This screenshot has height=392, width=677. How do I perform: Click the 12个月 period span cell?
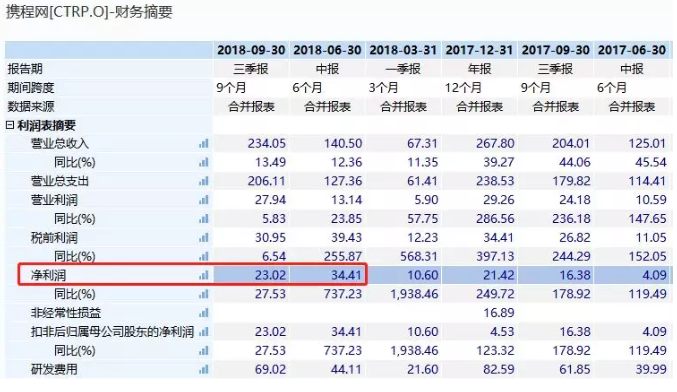[x=463, y=88]
